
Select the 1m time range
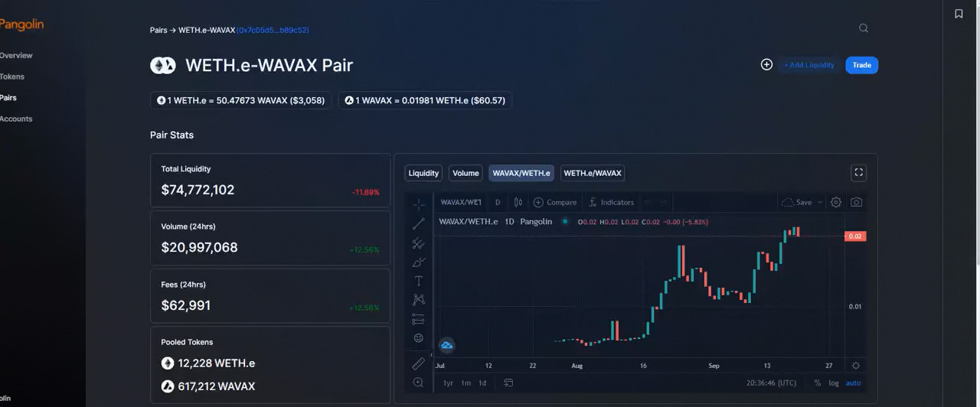(465, 383)
